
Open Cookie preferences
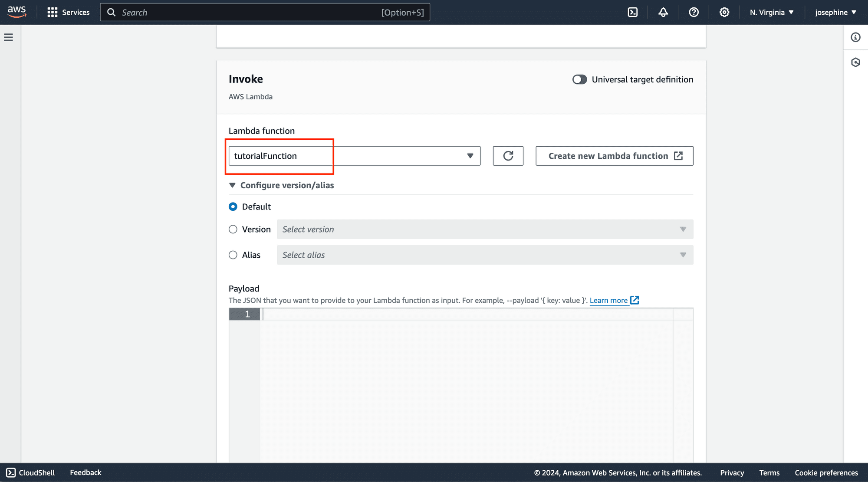826,472
